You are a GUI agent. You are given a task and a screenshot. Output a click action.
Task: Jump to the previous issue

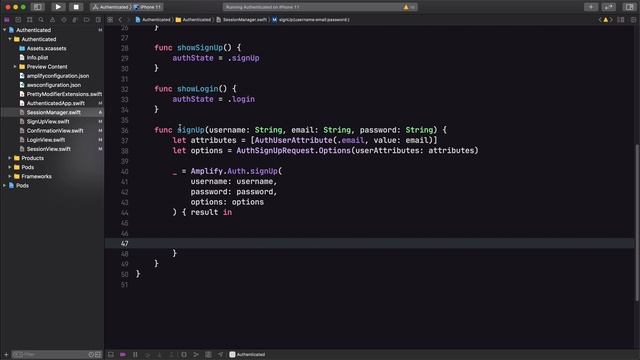click(600, 20)
